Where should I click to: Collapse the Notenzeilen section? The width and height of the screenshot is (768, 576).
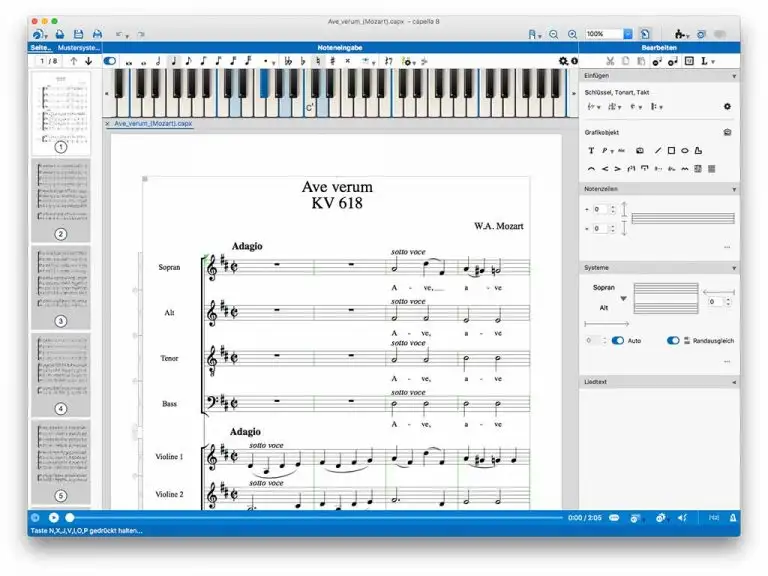coord(734,189)
